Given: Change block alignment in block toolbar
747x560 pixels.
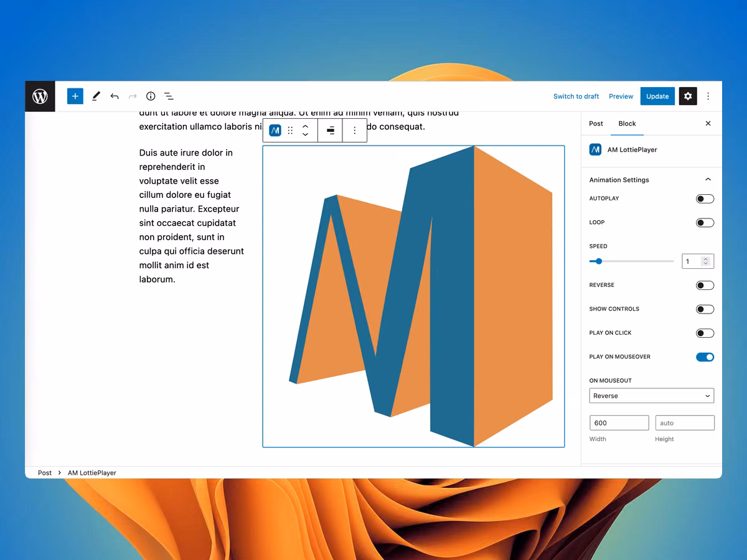Looking at the screenshot, I should [331, 131].
